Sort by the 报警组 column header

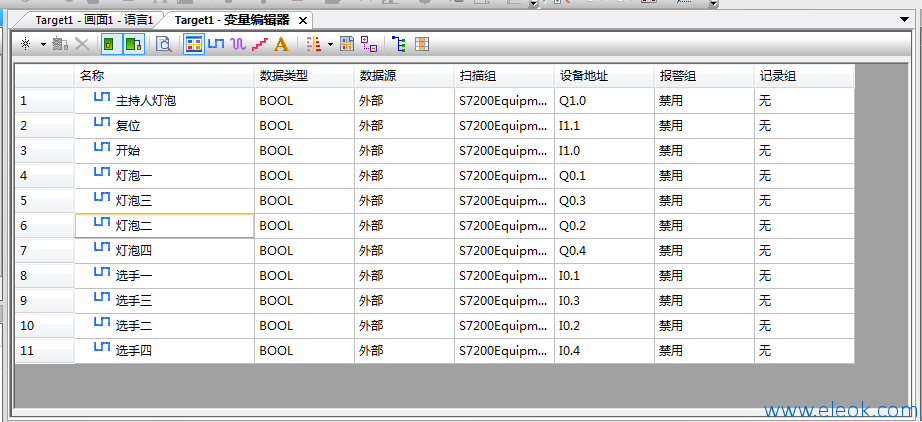[x=704, y=76]
